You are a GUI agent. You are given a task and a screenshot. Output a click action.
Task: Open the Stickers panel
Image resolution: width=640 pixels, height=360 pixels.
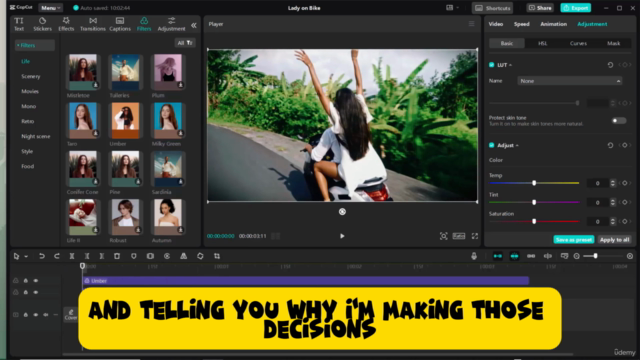pos(42,24)
